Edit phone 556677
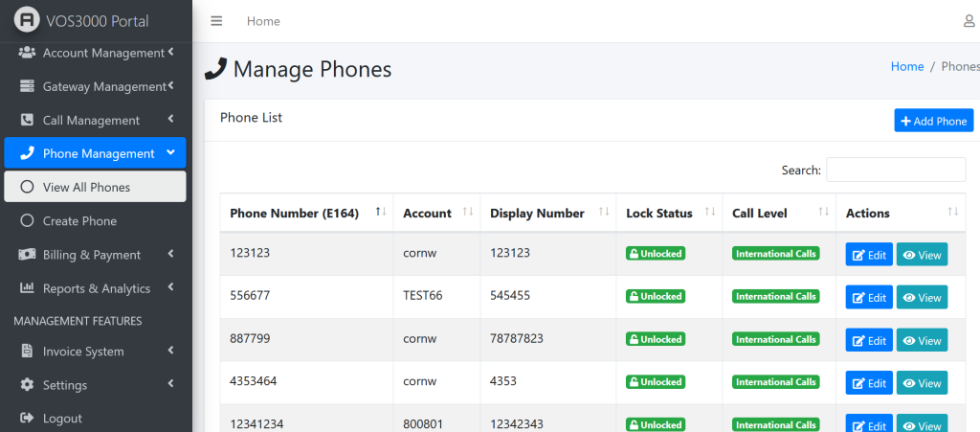Screen dimensions: 980x432 pos(869,297)
